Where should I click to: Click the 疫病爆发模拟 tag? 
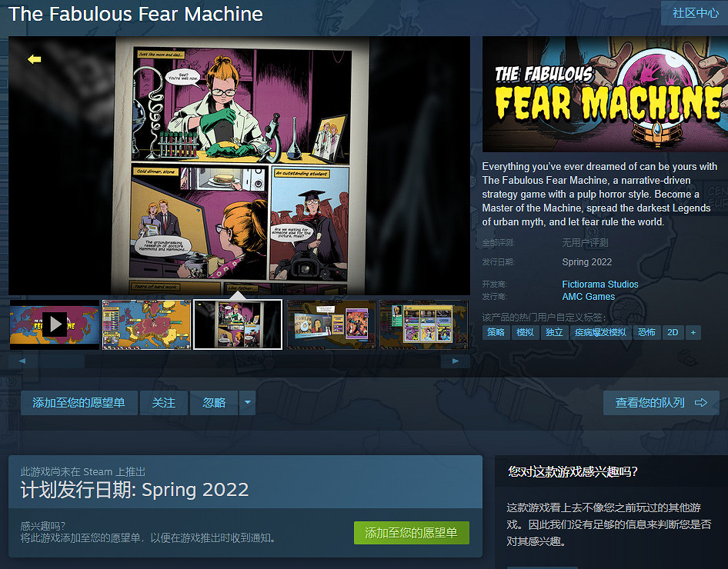(x=600, y=332)
